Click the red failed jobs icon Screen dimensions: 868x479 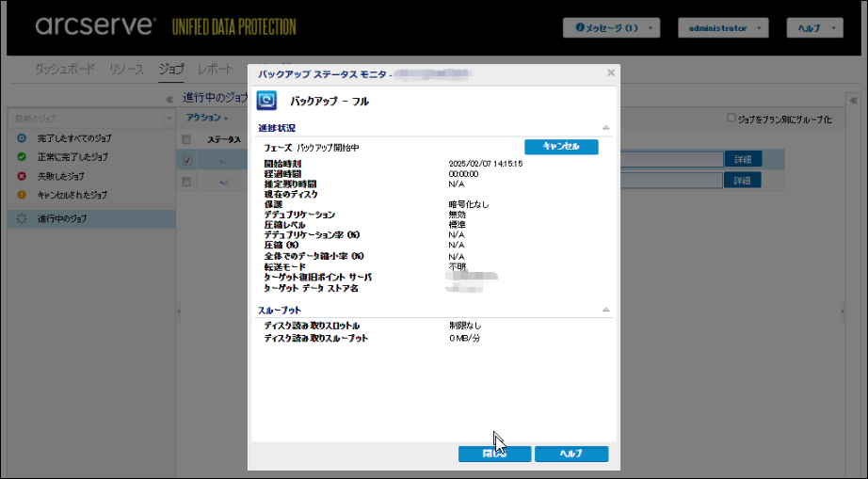pyautogui.click(x=22, y=176)
